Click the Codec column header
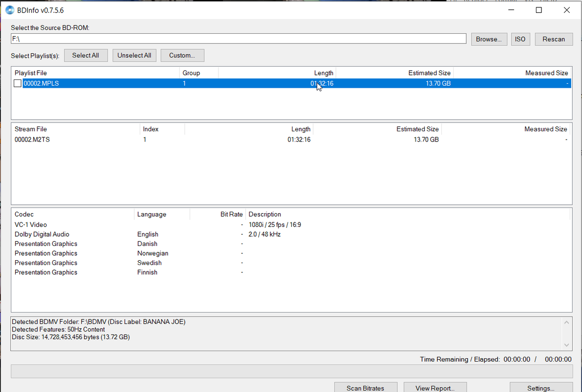 pos(73,214)
